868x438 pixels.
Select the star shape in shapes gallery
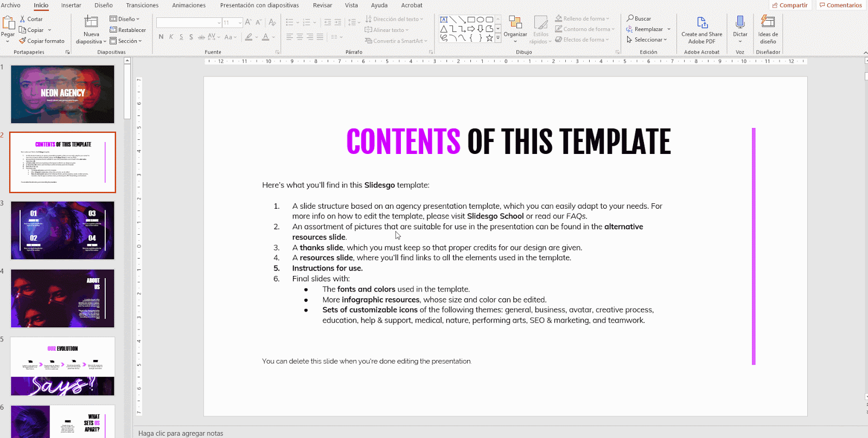tap(489, 38)
